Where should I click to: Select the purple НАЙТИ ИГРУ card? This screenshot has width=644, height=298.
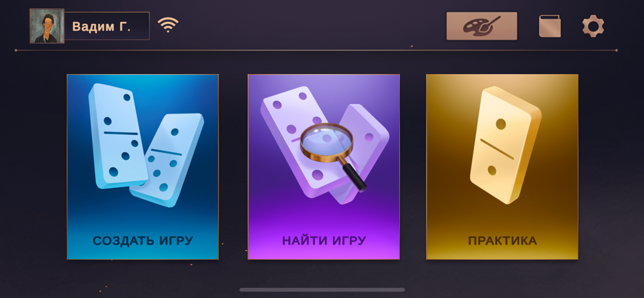pyautogui.click(x=324, y=166)
